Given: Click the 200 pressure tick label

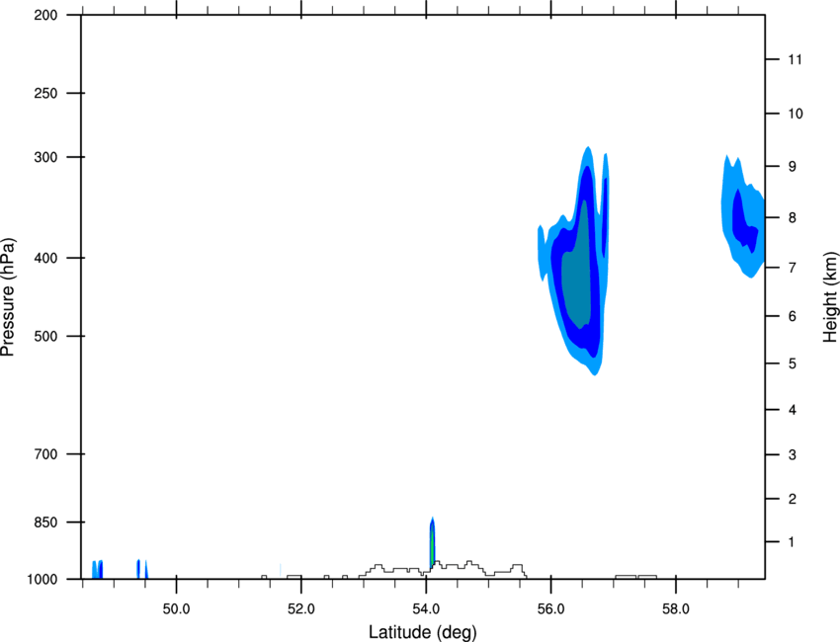Looking at the screenshot, I should 45,16.
